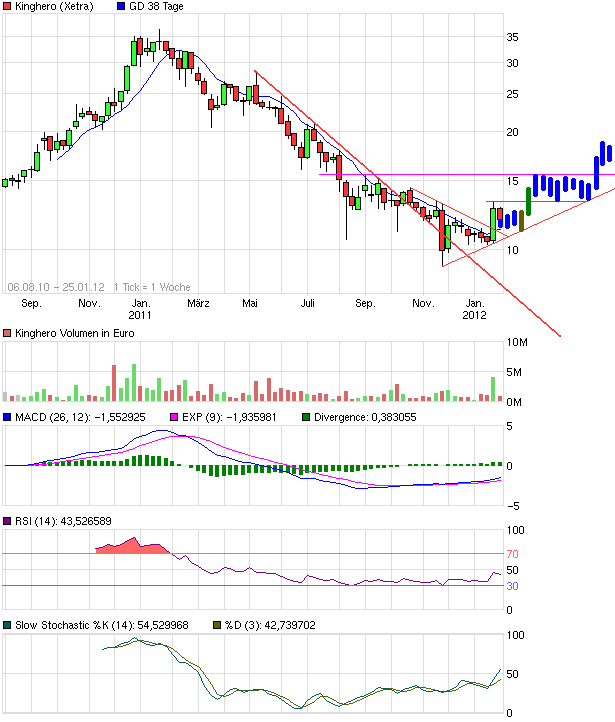Click the red RSI level 70 label
The image size is (615, 722).
coord(512,554)
